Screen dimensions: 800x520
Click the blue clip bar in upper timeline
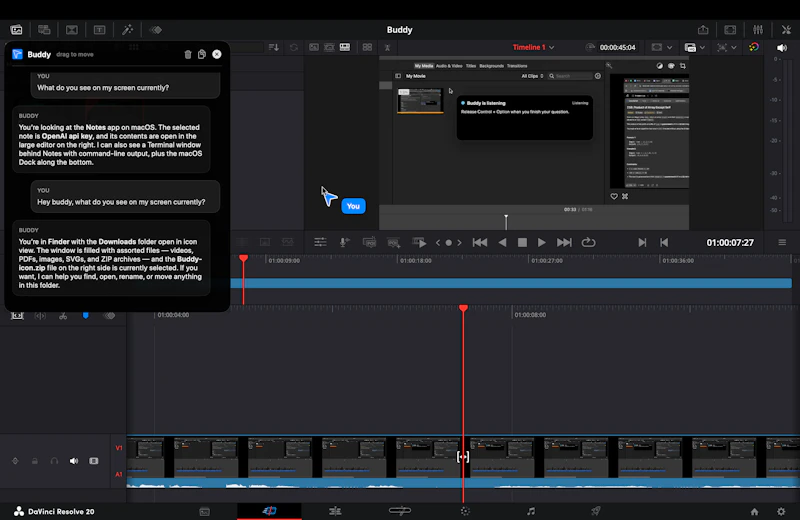[511, 283]
